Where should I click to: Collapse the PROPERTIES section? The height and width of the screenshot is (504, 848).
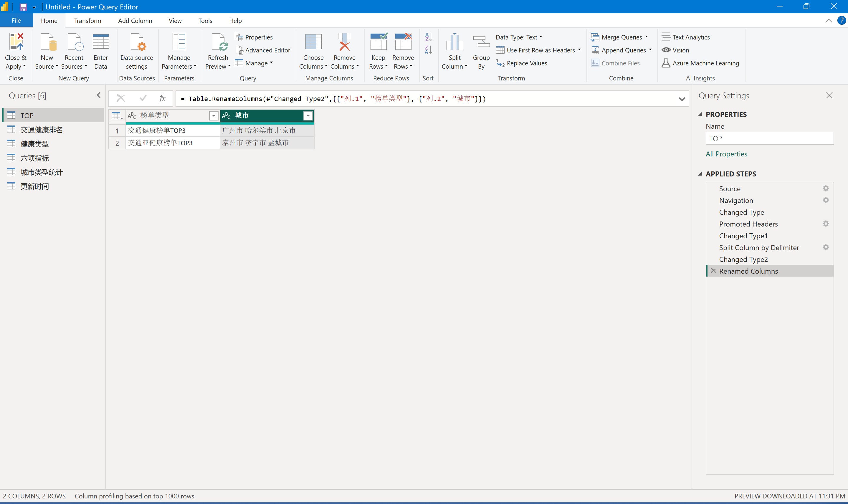click(700, 115)
